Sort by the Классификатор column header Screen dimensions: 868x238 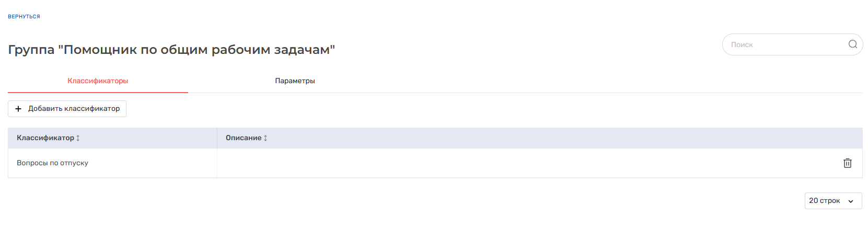45,138
